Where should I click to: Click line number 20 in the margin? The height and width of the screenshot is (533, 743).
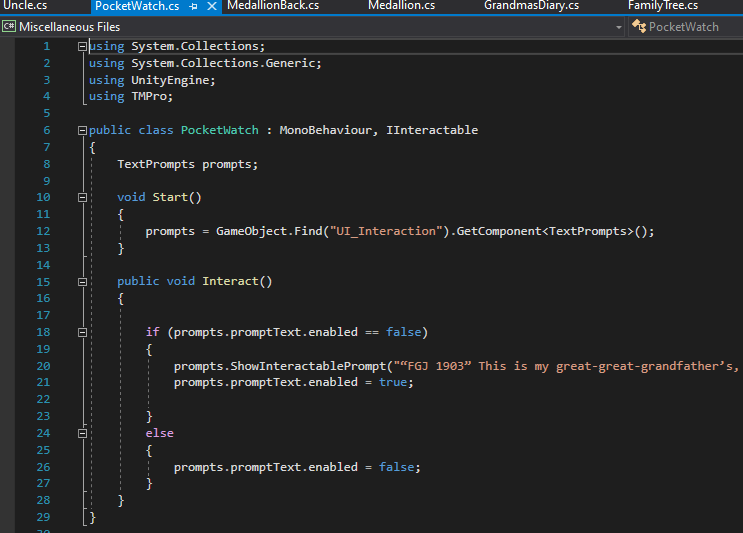coord(43,366)
